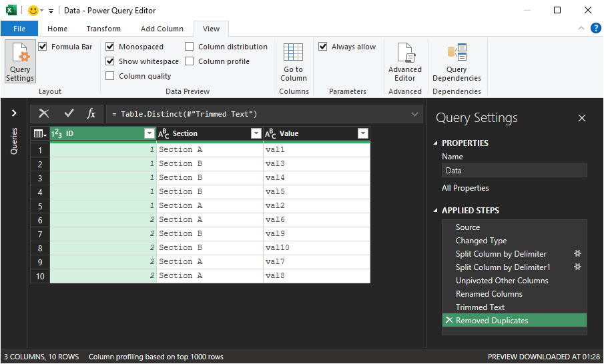The width and height of the screenshot is (604, 364).
Task: Select the View tab
Action: click(211, 29)
